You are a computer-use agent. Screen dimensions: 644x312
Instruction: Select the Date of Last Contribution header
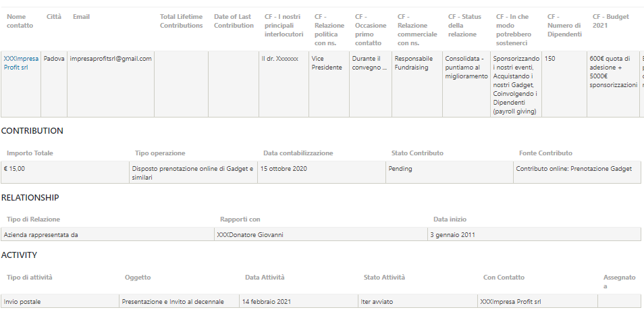(x=234, y=21)
